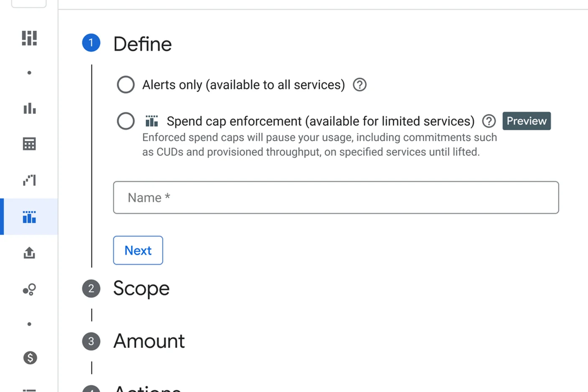Click the "Enforced spend caps will pause" description
Image resolution: width=588 pixels, height=392 pixels.
click(320, 145)
